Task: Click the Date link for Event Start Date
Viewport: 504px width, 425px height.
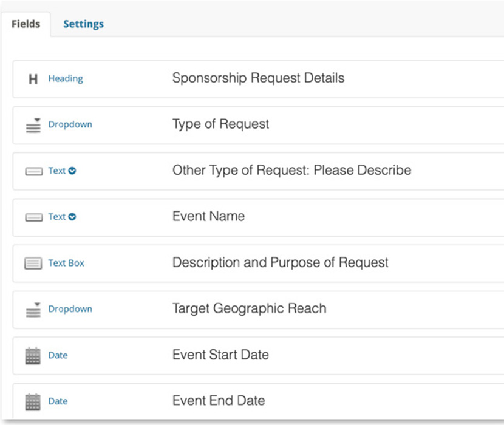Action: [x=58, y=356]
